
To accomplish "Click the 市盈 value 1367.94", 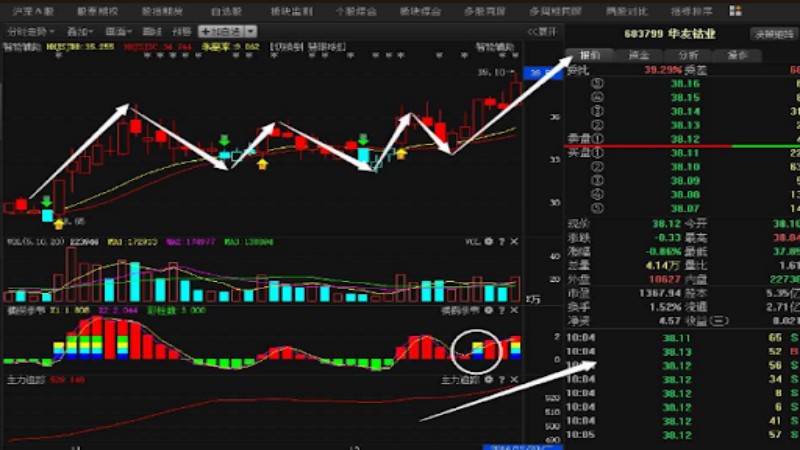I will tap(660, 293).
